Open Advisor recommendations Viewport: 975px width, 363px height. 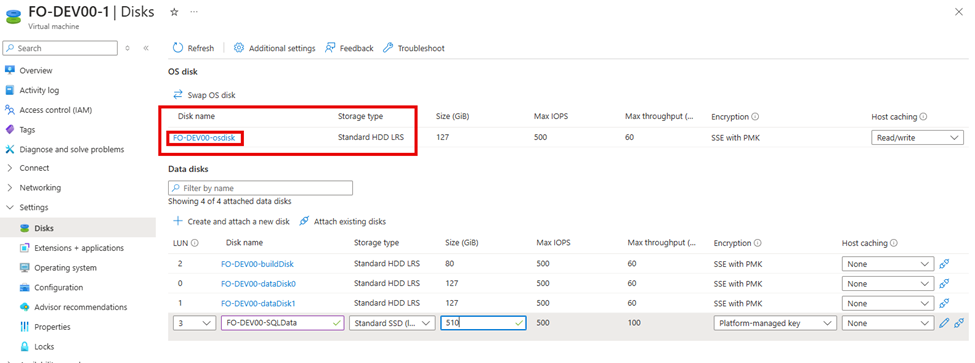81,307
